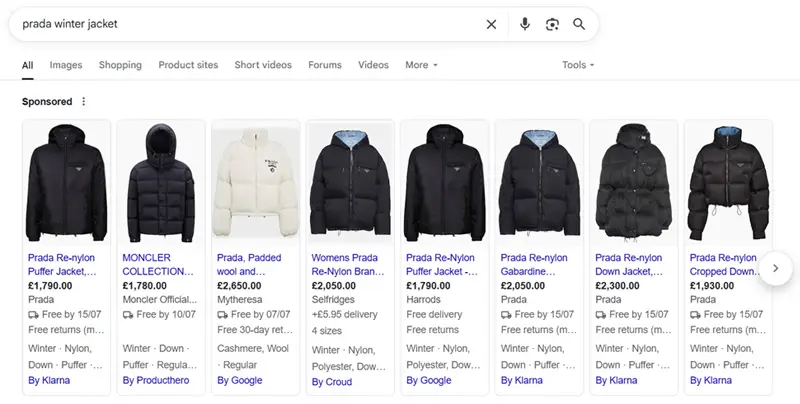Click the £1,780.00 price
Image resolution: width=800 pixels, height=404 pixels.
pyautogui.click(x=144, y=286)
